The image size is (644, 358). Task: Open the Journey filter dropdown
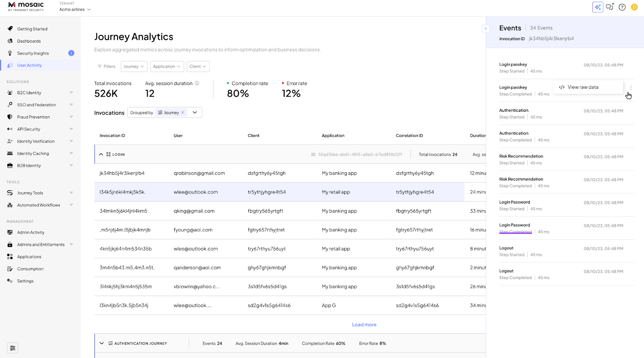[134, 66]
